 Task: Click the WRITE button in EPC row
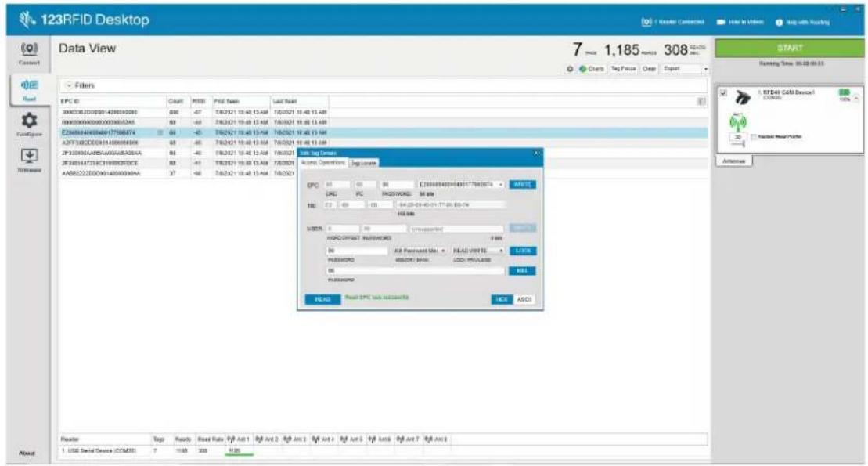pos(522,185)
